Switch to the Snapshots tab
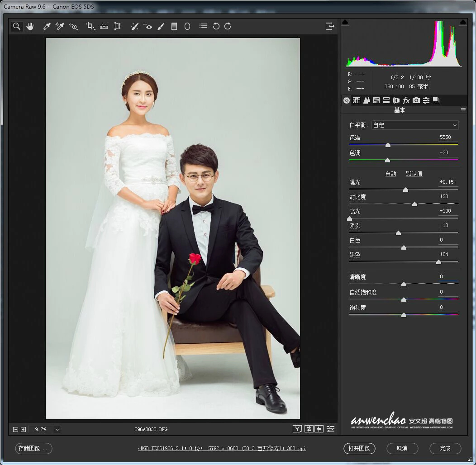476x465 pixels. [436, 100]
